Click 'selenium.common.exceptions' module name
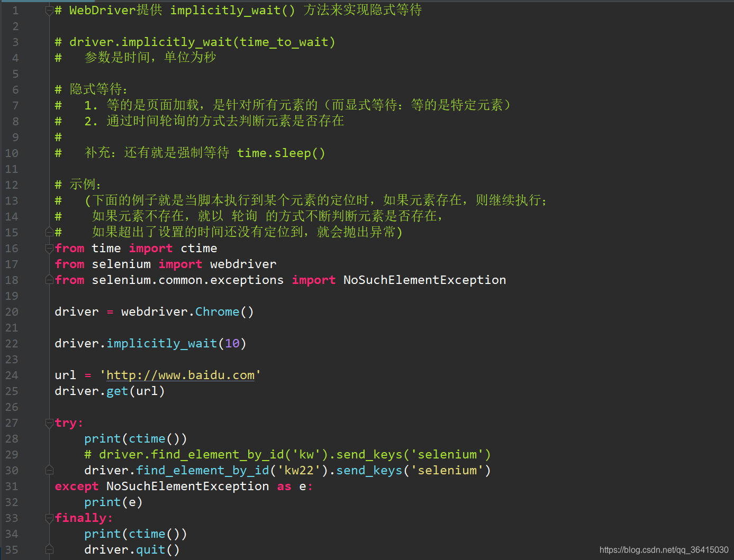The height and width of the screenshot is (560, 734). [x=188, y=280]
